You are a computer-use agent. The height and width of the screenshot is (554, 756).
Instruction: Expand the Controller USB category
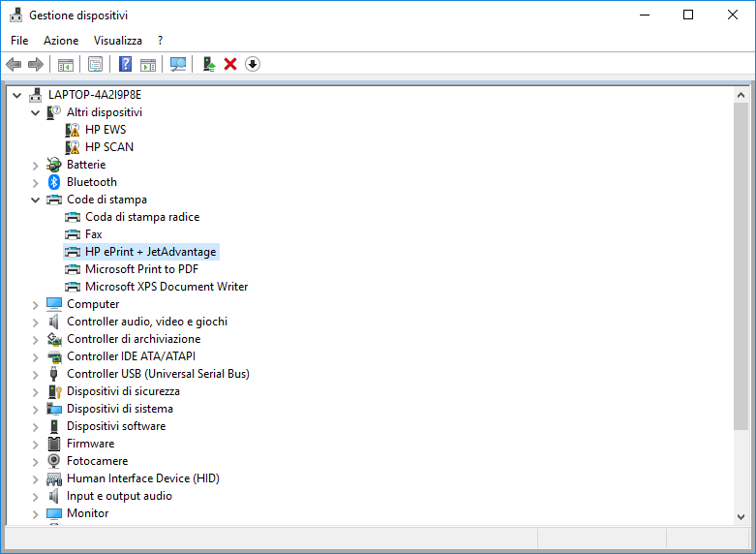click(x=36, y=374)
